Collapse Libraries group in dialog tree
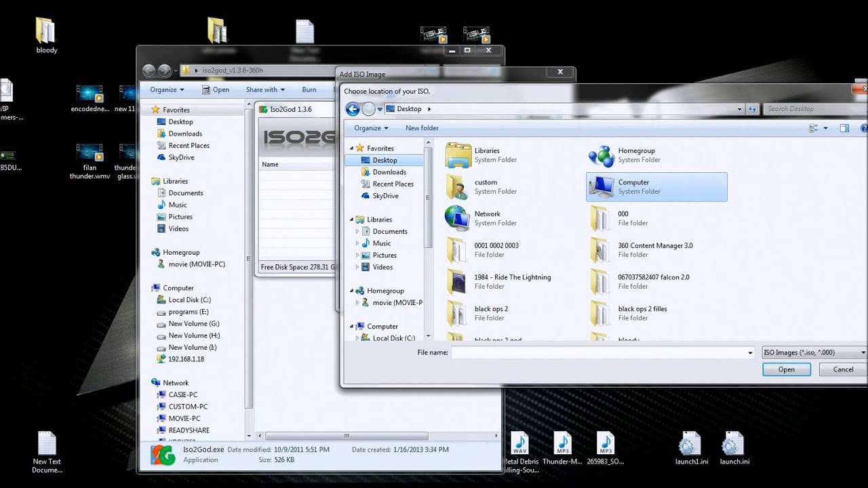The image size is (868, 488). pos(352,220)
